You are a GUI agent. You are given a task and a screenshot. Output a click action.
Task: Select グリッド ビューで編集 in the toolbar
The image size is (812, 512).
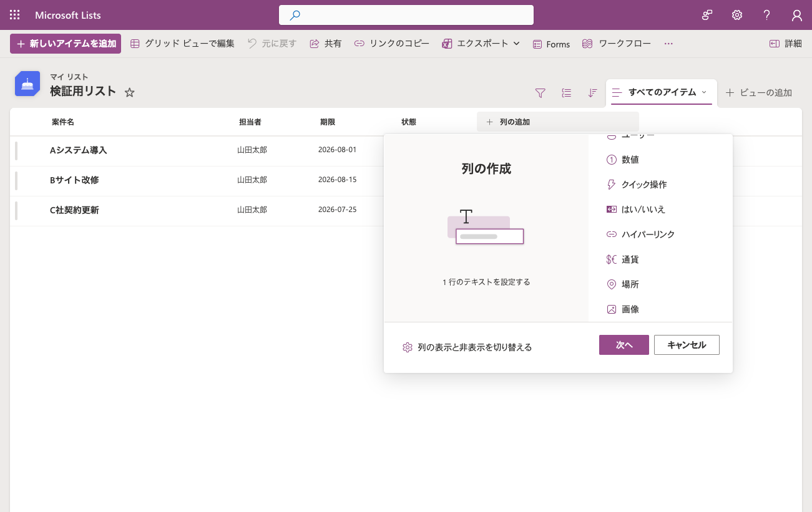[x=182, y=44]
